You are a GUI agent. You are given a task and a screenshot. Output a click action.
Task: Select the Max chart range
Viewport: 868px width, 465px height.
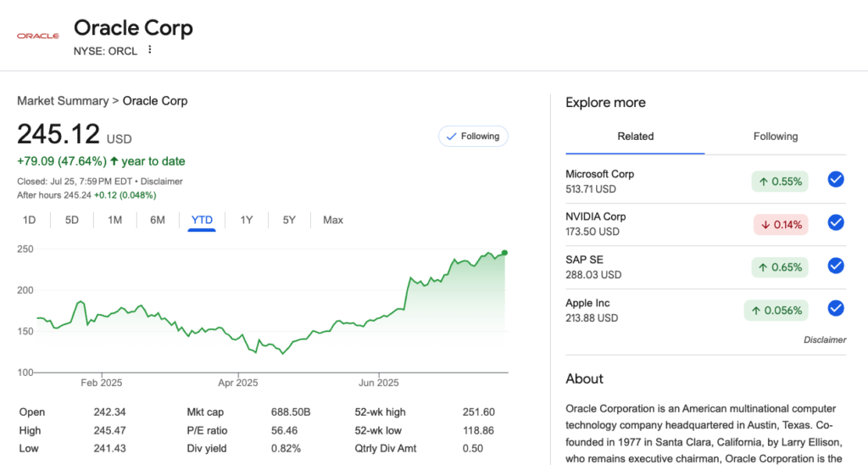click(333, 220)
